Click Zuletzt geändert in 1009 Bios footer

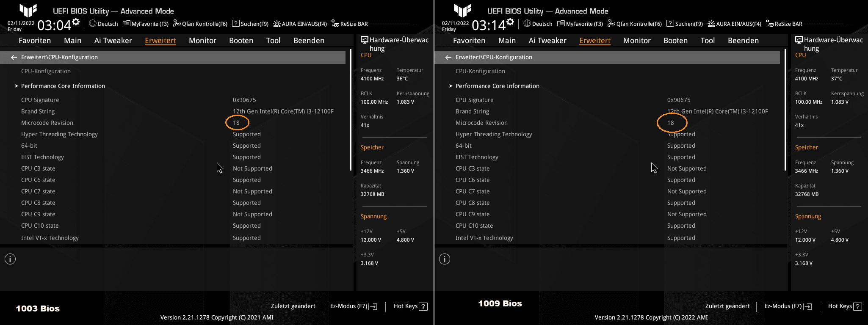click(x=727, y=306)
